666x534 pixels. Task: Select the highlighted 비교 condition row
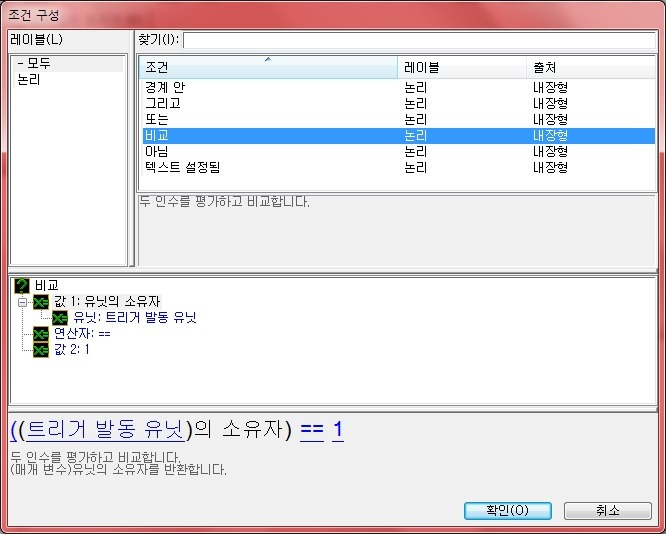click(399, 136)
